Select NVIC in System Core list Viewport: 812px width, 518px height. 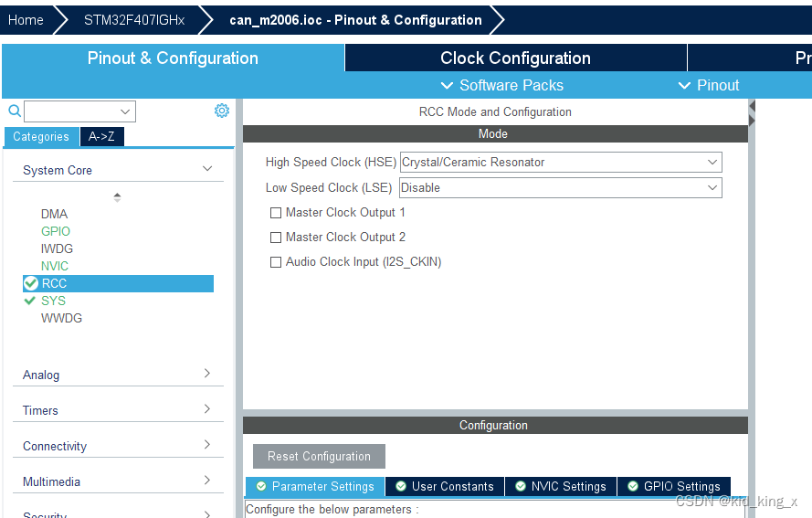click(55, 266)
